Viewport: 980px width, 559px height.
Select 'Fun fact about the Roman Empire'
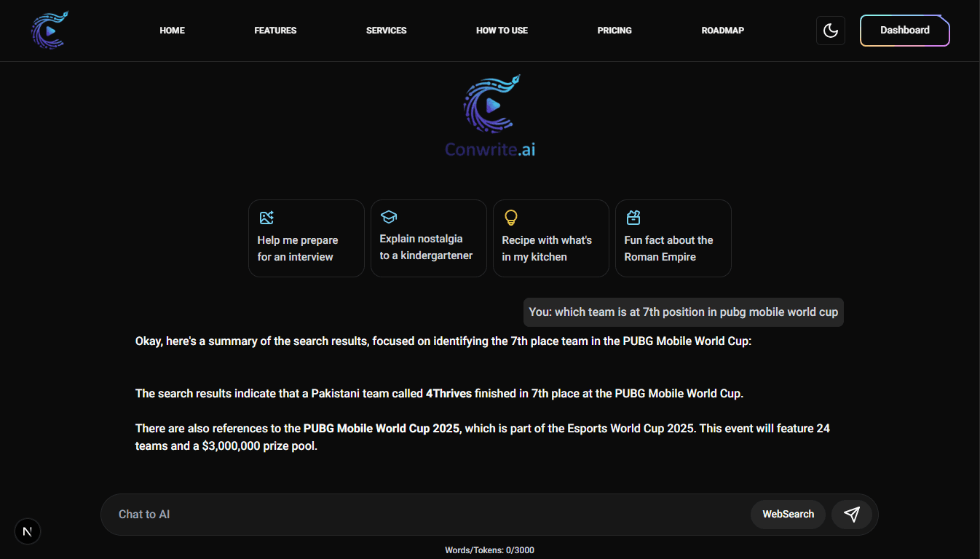click(673, 238)
